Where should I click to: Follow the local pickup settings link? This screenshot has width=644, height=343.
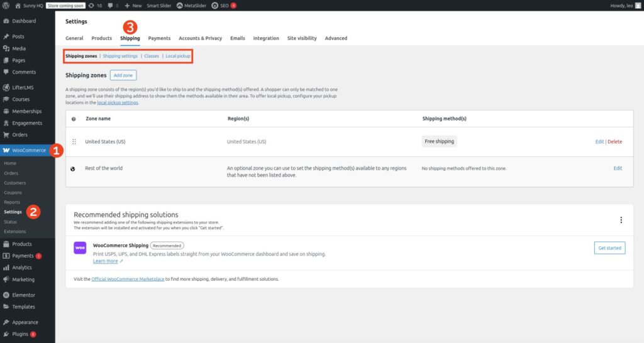(x=118, y=102)
